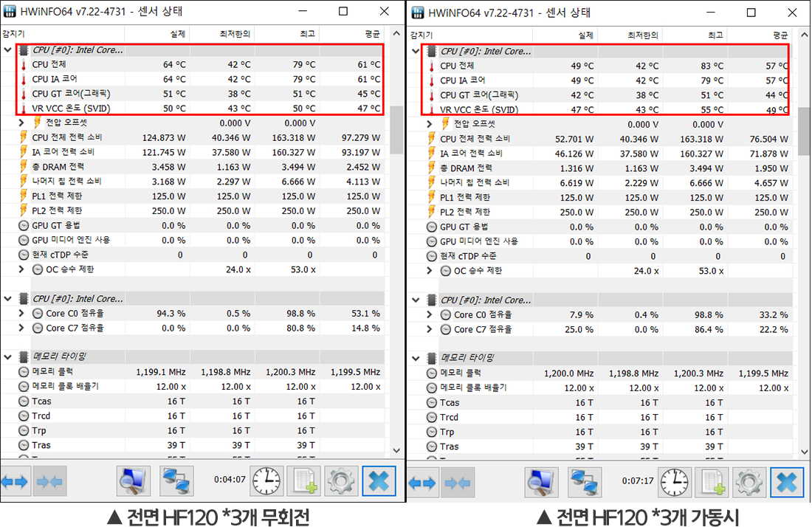Expand 전압 오프셋 row in left window
Viewport: 812px width, 527px height.
point(21,123)
